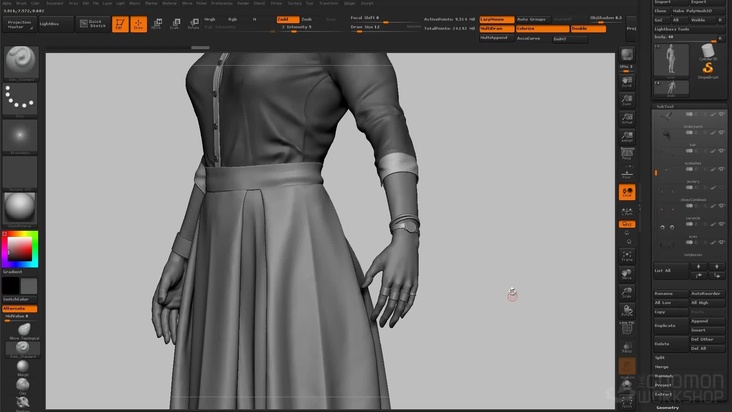
Task: Collapse the SubTool panel header
Action: pyautogui.click(x=666, y=104)
